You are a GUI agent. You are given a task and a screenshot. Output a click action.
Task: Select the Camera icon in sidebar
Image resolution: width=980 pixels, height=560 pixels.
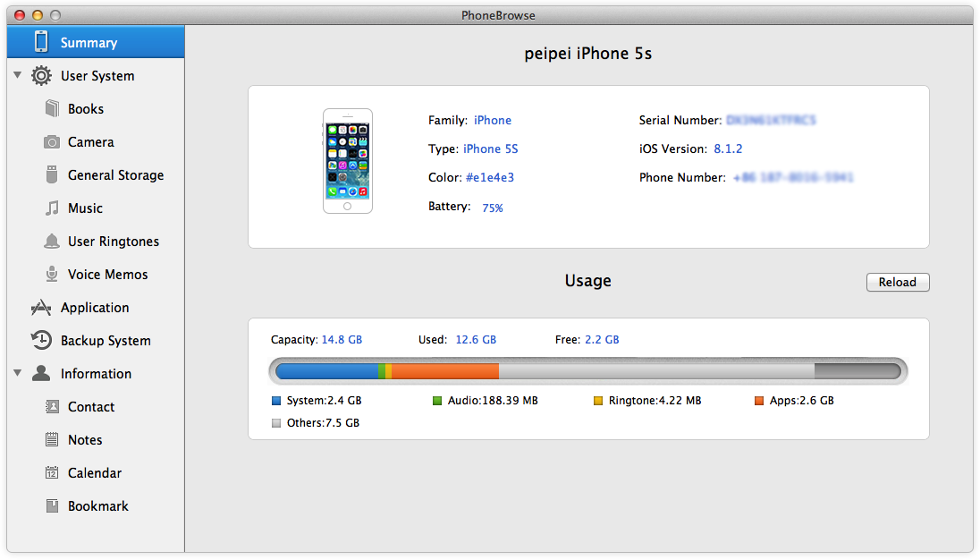coord(52,142)
